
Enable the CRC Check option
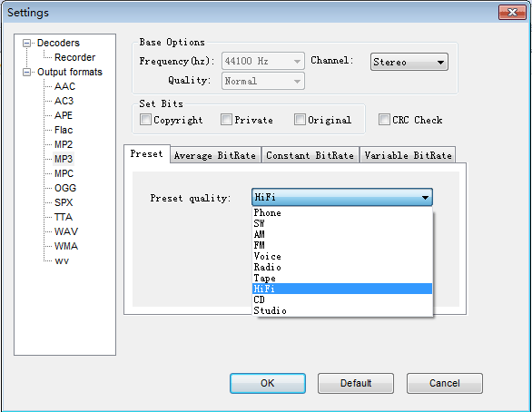384,120
